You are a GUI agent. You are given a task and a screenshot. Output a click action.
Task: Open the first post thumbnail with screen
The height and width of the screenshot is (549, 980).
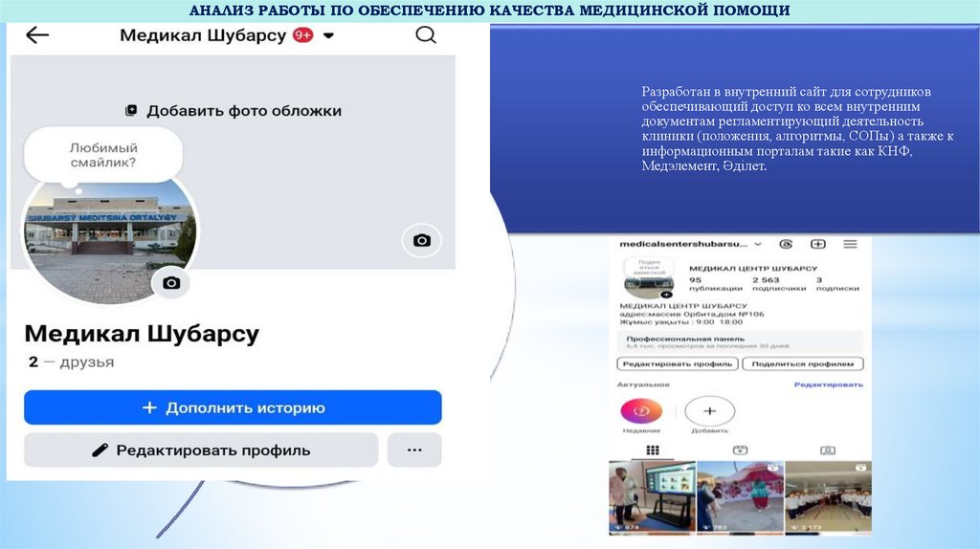point(653,497)
